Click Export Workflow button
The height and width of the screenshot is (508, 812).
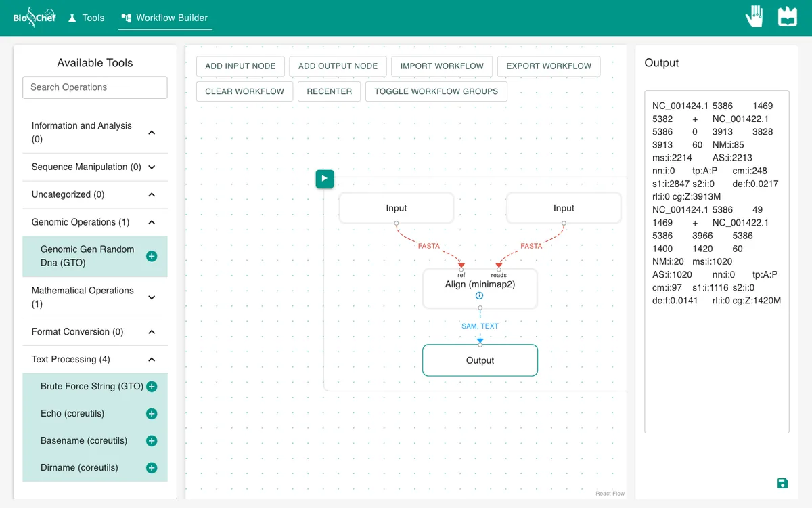click(x=549, y=66)
